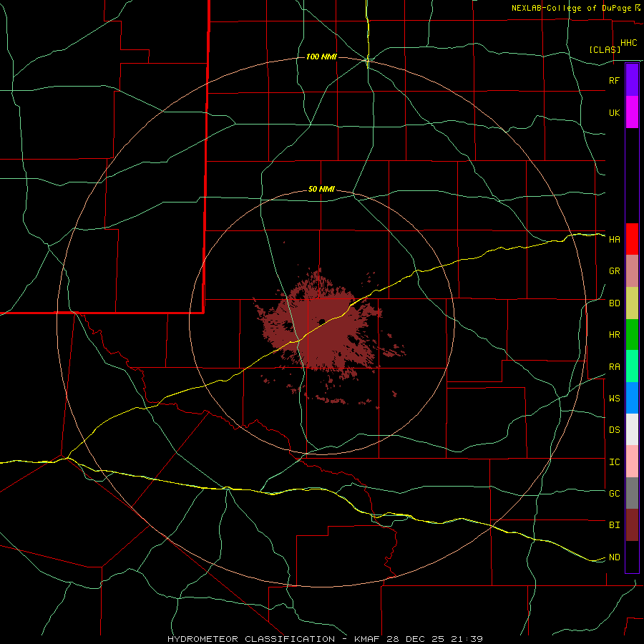Click the ND legend label
This screenshot has height=644, width=644.
pyautogui.click(x=615, y=557)
